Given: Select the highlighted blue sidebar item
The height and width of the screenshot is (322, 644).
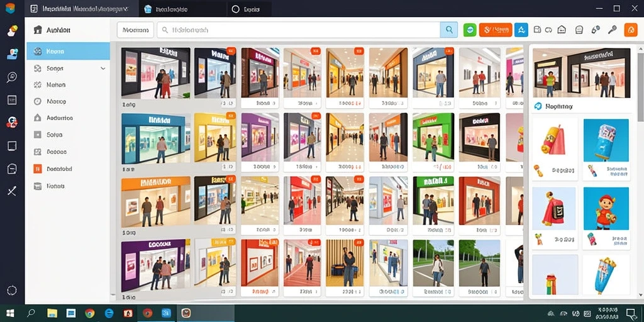Looking at the screenshot, I should point(68,52).
